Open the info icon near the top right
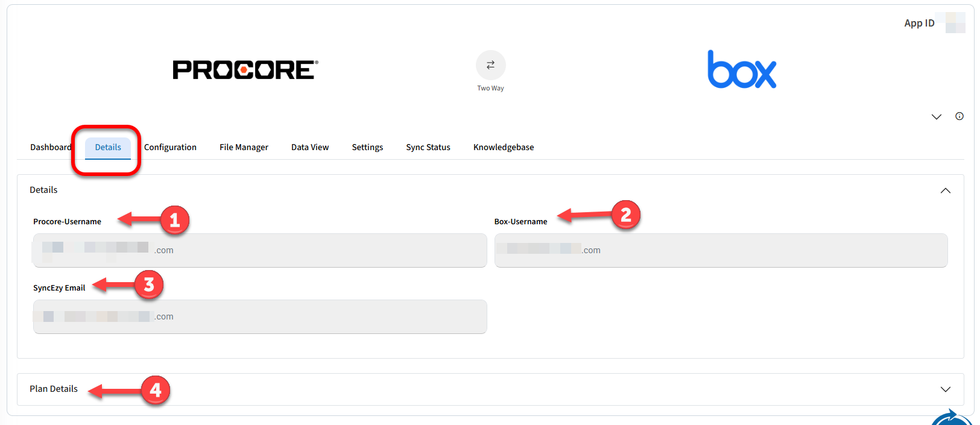980x425 pixels. (959, 116)
